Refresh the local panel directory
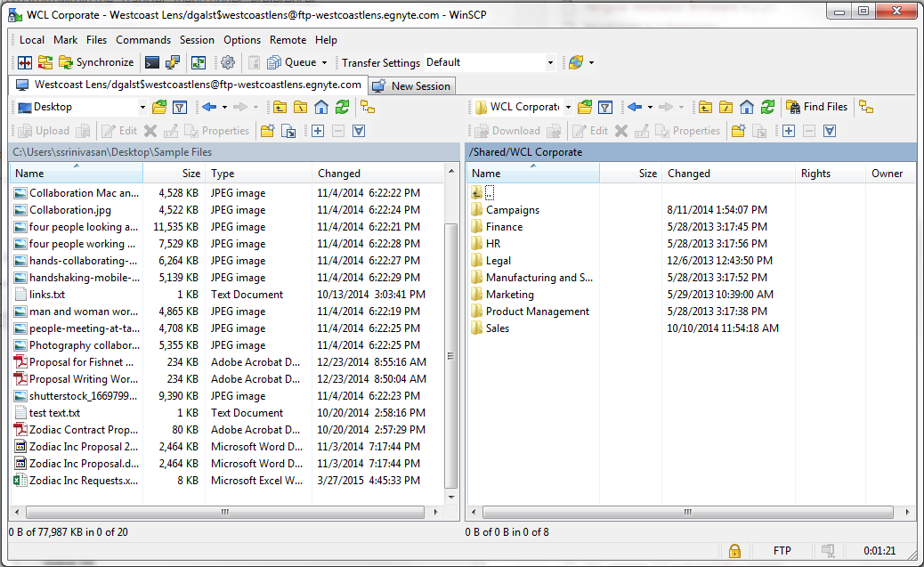Viewport: 924px width, 567px height. click(341, 107)
